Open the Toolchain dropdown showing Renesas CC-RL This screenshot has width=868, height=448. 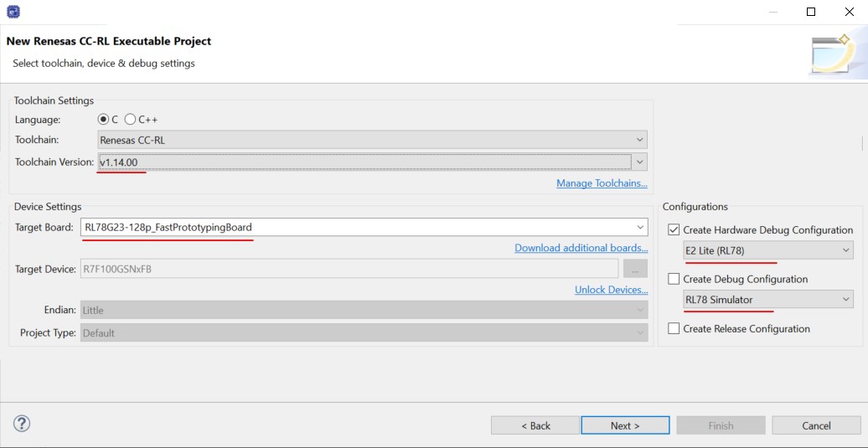[373, 140]
